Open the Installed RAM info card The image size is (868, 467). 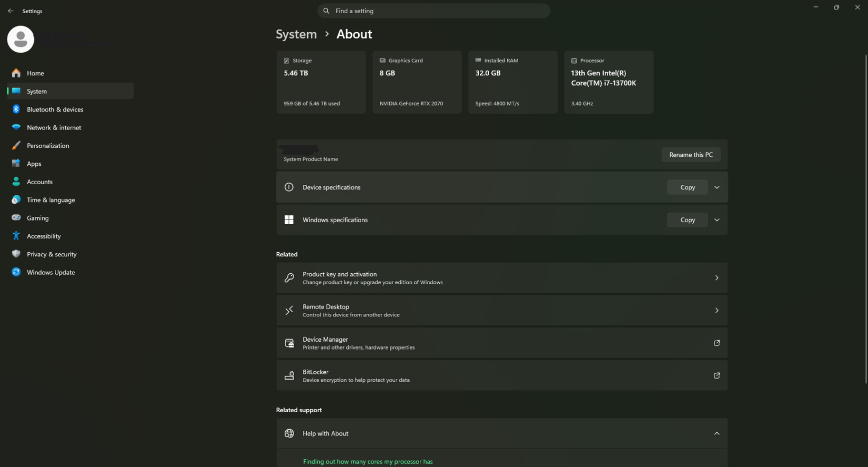pos(513,82)
